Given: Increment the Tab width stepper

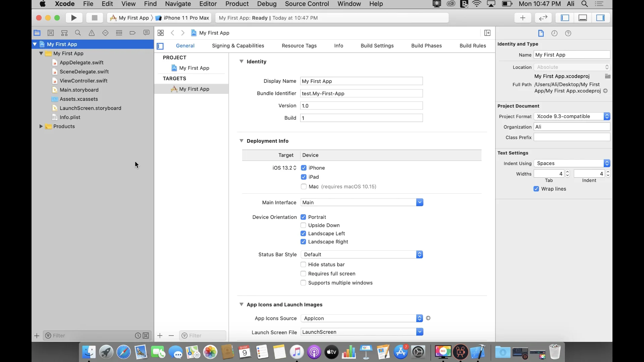Looking at the screenshot, I should [x=568, y=172].
